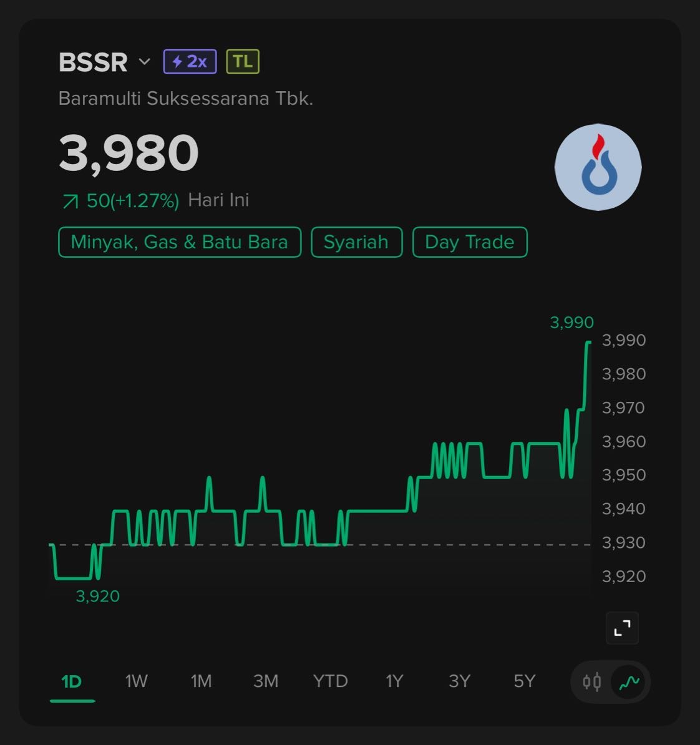Select the 3M timeframe tab

266,681
